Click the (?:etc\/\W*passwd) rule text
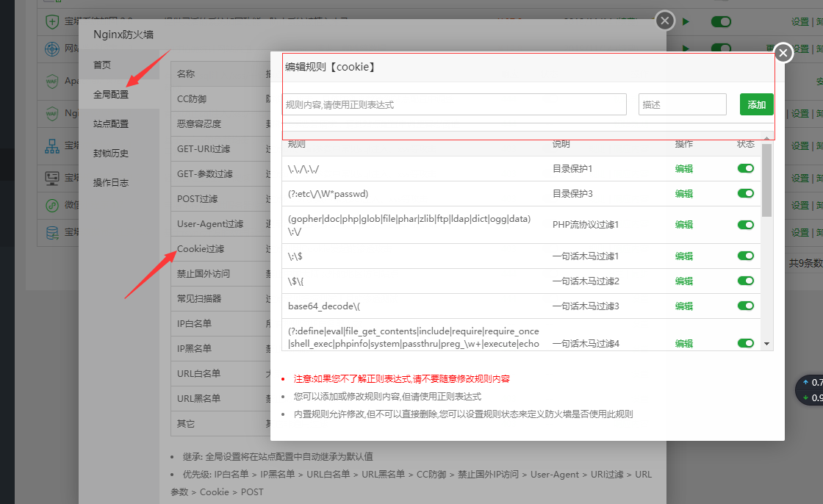823x504 pixels. click(328, 194)
